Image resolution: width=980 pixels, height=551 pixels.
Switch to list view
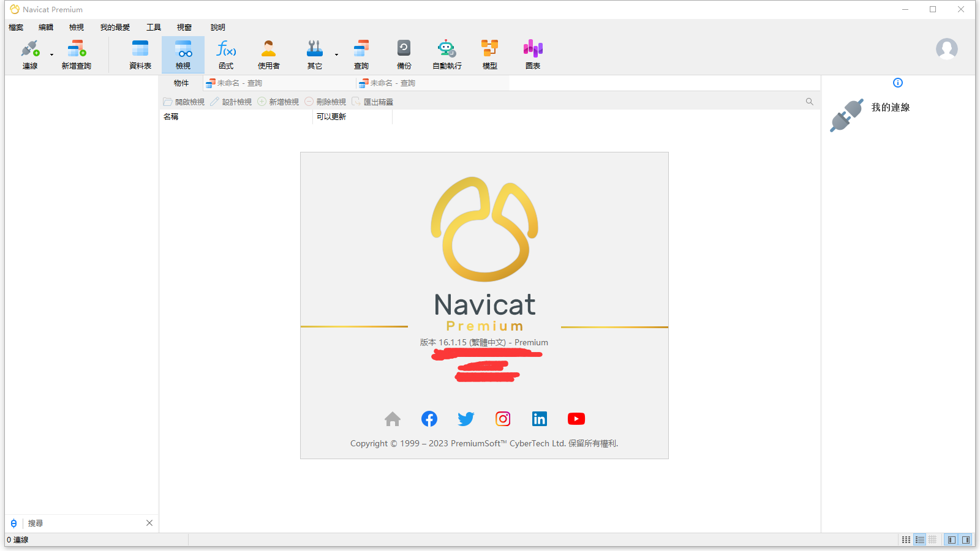tap(920, 540)
